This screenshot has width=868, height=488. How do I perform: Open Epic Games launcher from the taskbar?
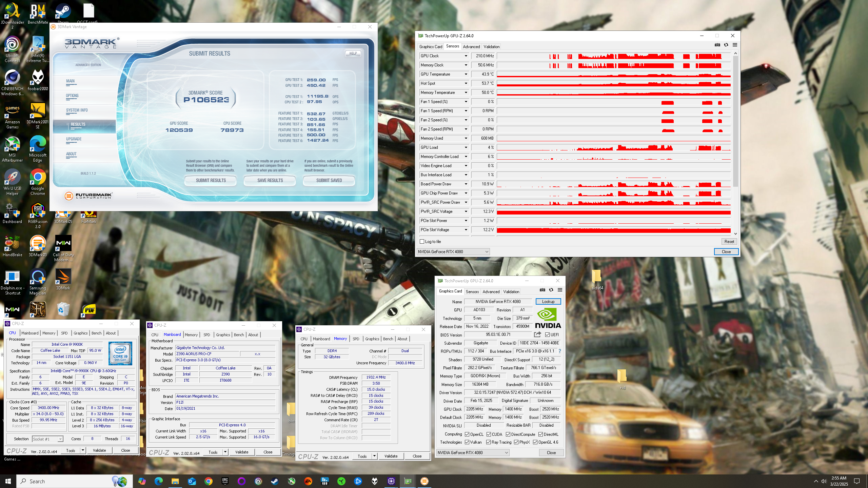point(225,481)
